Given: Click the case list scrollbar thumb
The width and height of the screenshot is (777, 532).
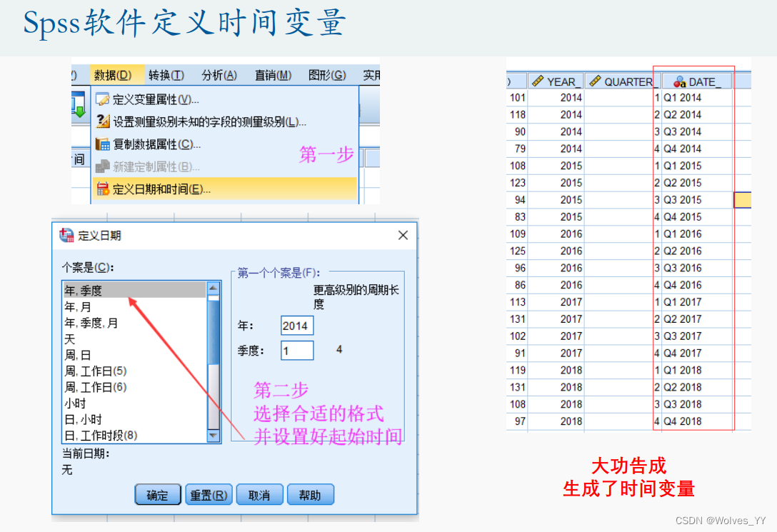Looking at the screenshot, I should click(x=213, y=331).
